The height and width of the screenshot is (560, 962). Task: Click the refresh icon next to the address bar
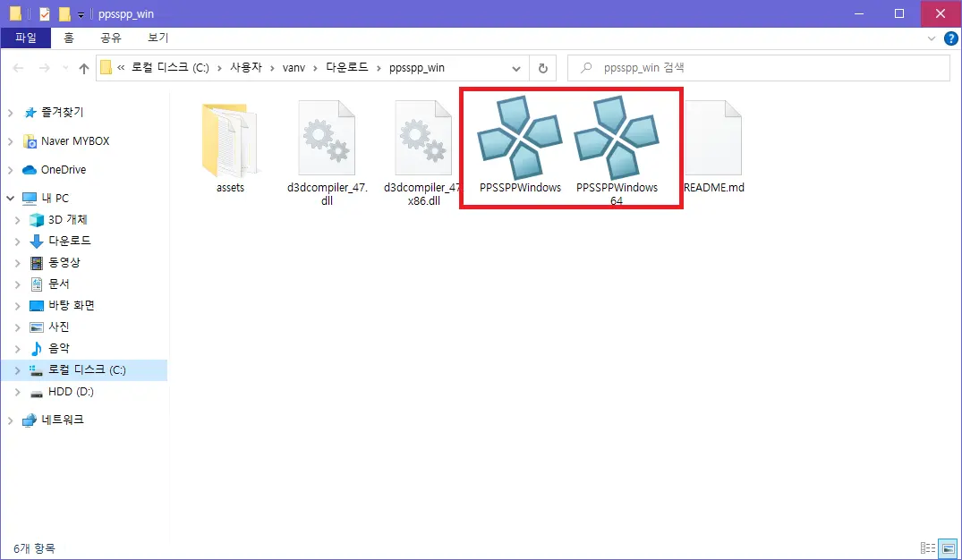543,68
